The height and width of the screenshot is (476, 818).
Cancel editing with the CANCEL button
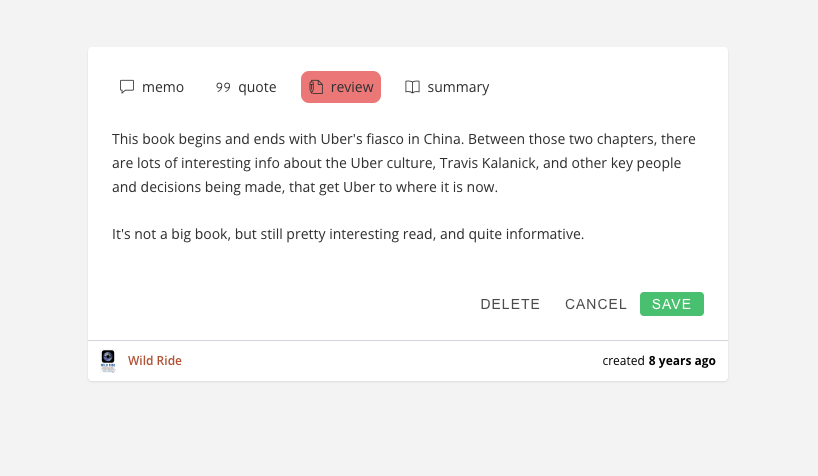tap(596, 304)
